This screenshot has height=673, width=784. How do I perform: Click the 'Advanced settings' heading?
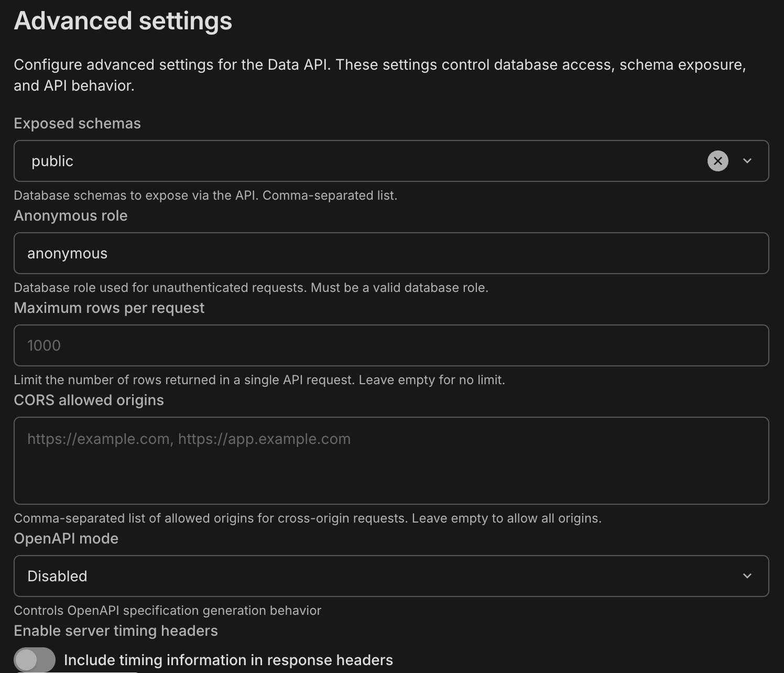123,21
